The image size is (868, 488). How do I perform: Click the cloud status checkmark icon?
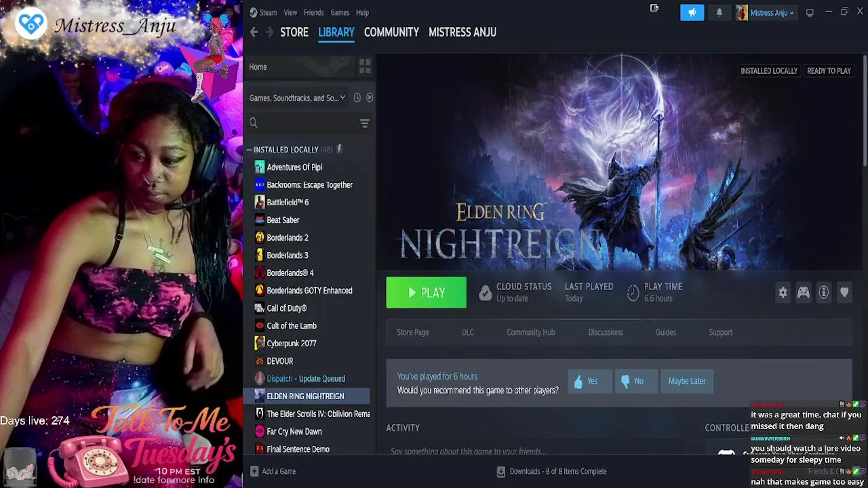click(485, 292)
